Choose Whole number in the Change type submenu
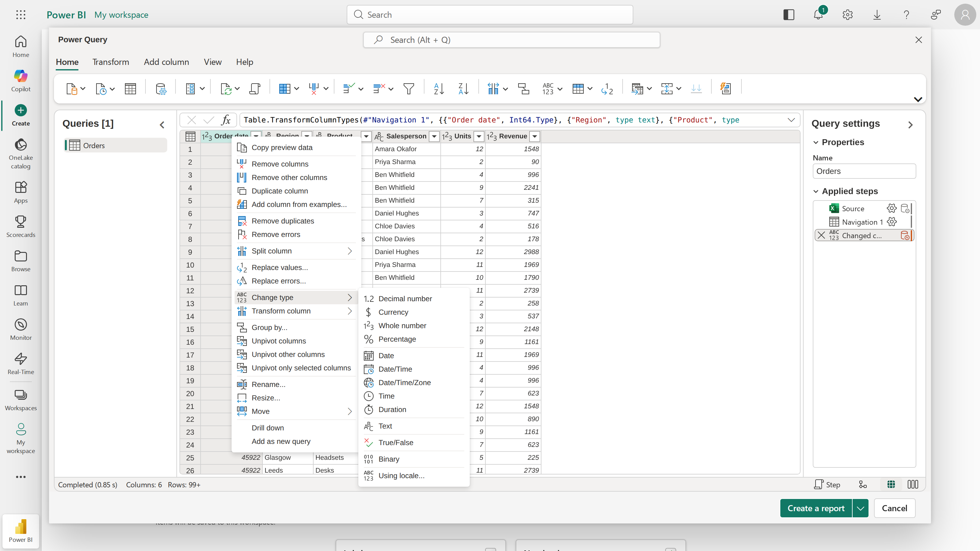Viewport: 980px width, 551px height. coord(413,325)
